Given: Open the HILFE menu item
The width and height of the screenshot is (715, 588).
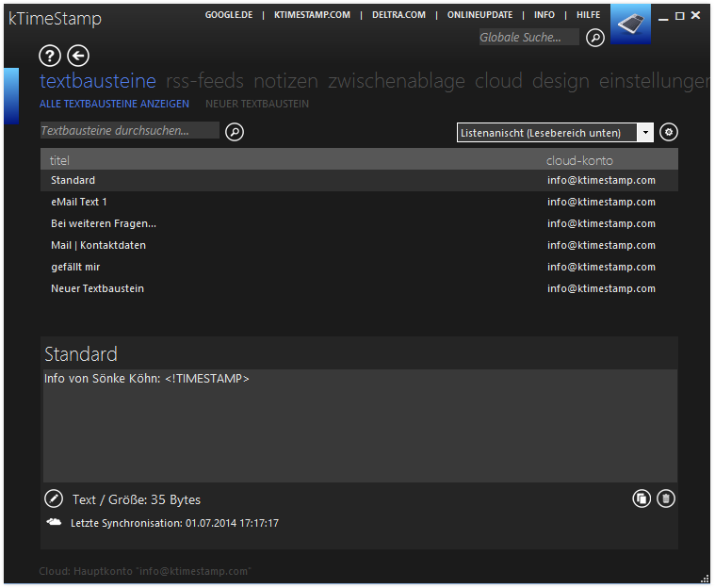Looking at the screenshot, I should coord(588,14).
